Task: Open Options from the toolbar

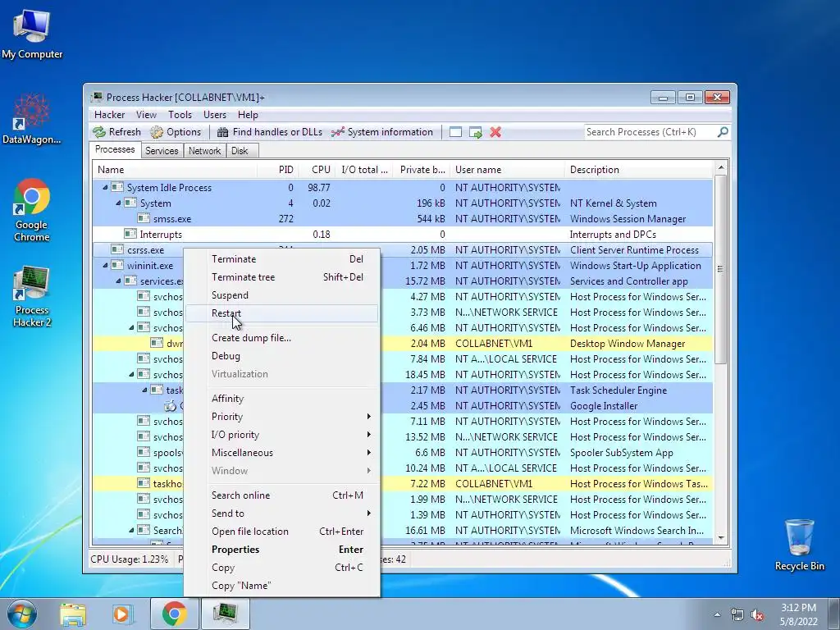Action: 176,132
